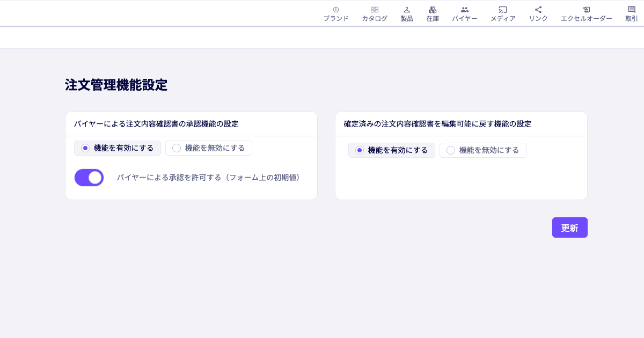Open the ブランド menu label
Image resolution: width=644 pixels, height=338 pixels.
pos(336,19)
